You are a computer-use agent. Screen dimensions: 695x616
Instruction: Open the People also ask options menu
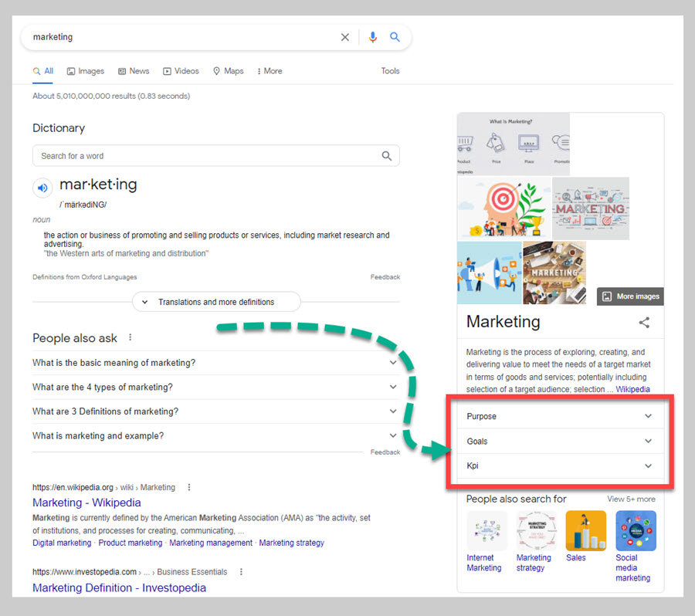pos(131,337)
